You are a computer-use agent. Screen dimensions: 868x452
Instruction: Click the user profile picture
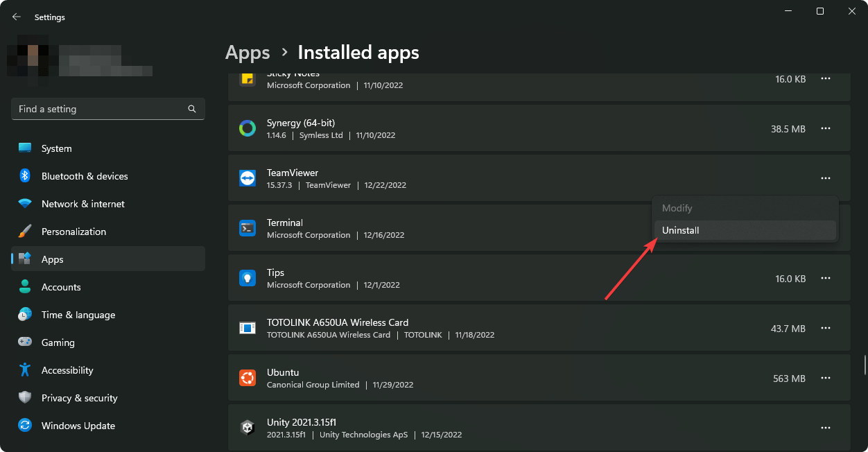(28, 60)
